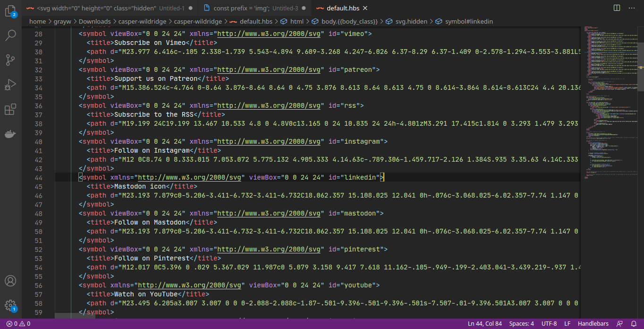Viewport: 644px width, 329px height.
Task: Select the default.hbs tab
Action: [x=342, y=8]
